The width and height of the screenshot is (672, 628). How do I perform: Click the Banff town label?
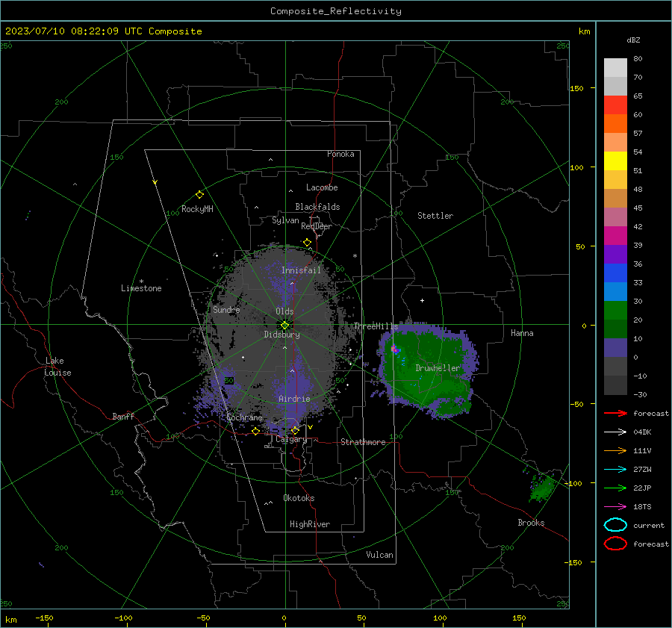click(x=123, y=416)
